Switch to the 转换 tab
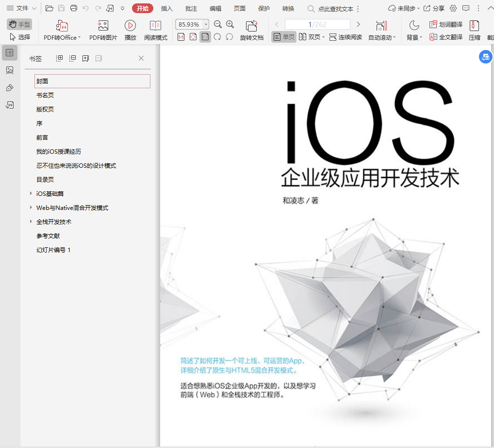 [x=288, y=9]
